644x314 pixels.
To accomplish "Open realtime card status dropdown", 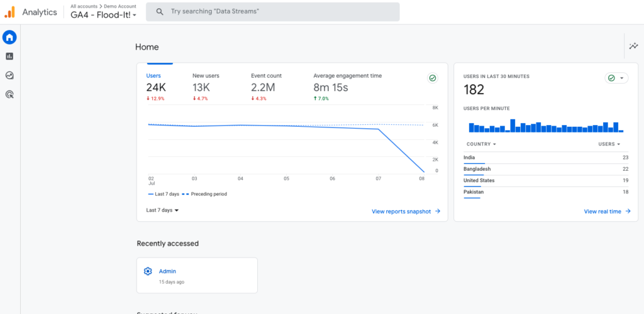I will point(616,78).
